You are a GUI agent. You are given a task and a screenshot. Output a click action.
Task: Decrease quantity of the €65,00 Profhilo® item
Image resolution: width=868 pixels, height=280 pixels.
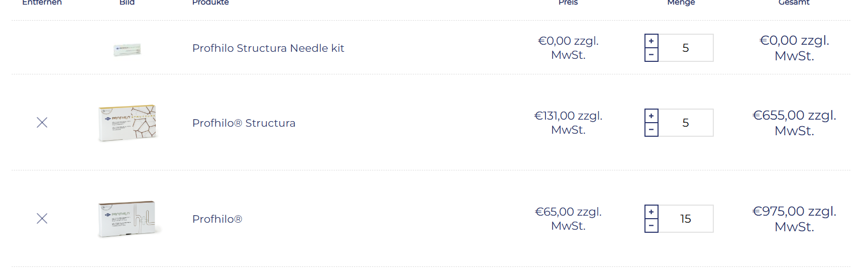click(x=651, y=226)
